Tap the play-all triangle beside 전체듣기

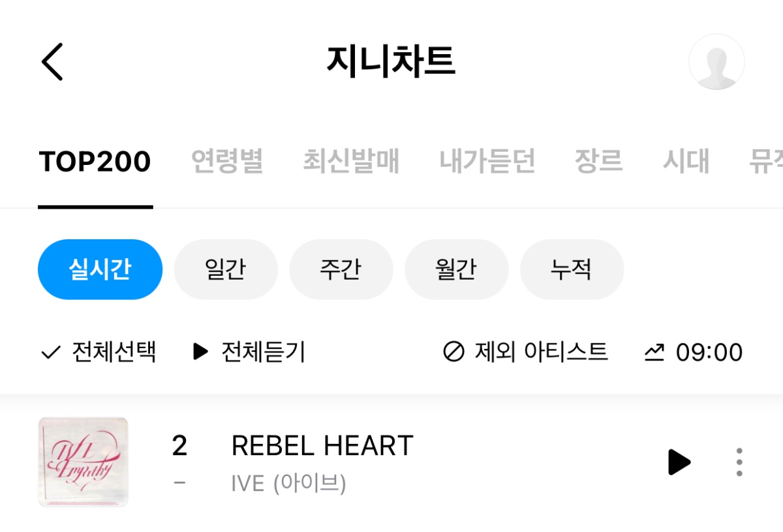pos(200,352)
